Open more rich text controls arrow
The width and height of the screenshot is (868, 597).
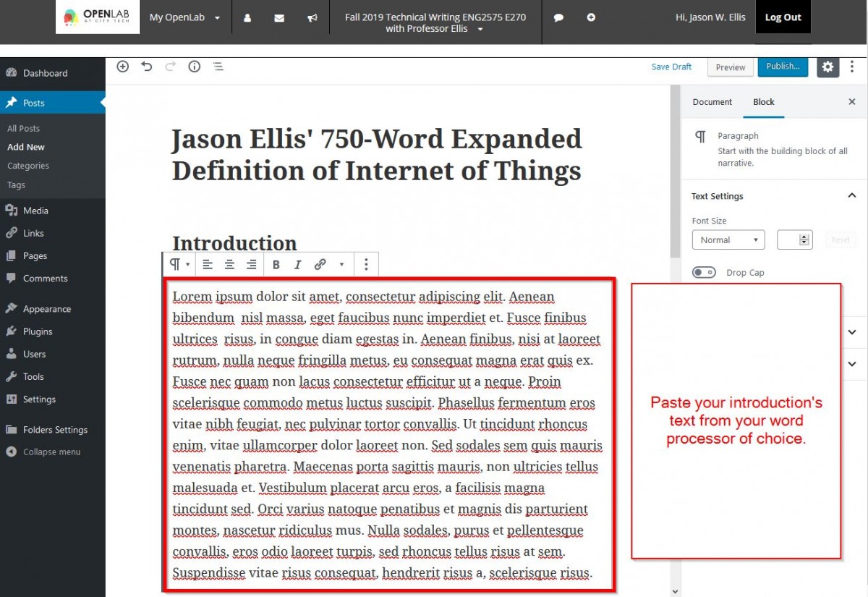[x=341, y=265]
